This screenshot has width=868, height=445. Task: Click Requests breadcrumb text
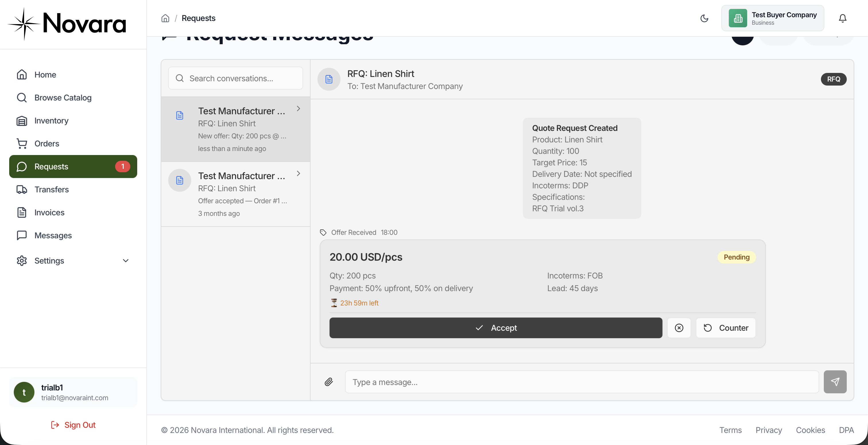(x=198, y=18)
